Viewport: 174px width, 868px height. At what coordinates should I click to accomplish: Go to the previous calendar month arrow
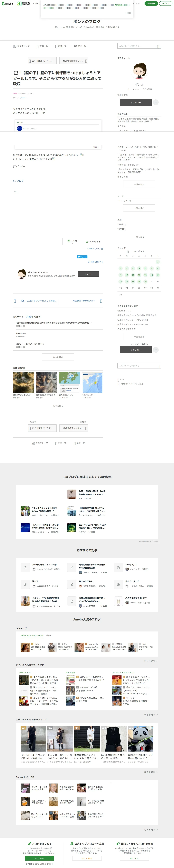(128, 252)
